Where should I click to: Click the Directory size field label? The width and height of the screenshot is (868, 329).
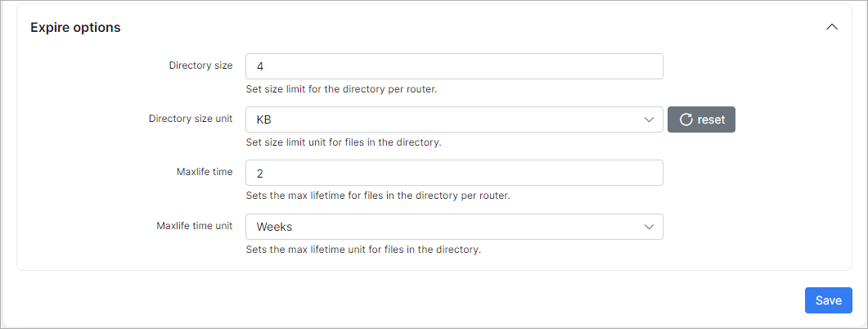point(200,65)
